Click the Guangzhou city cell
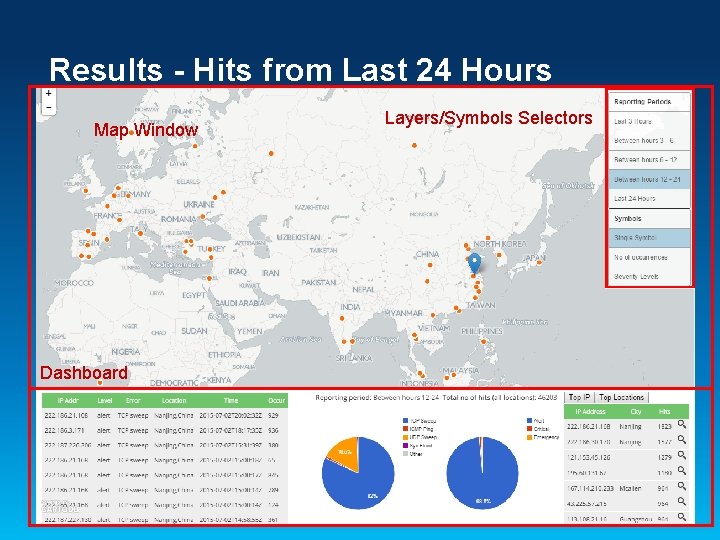 coord(636,519)
